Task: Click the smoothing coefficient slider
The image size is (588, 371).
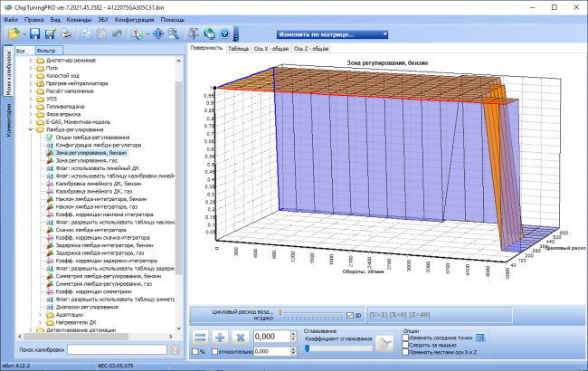Action: pos(338,348)
